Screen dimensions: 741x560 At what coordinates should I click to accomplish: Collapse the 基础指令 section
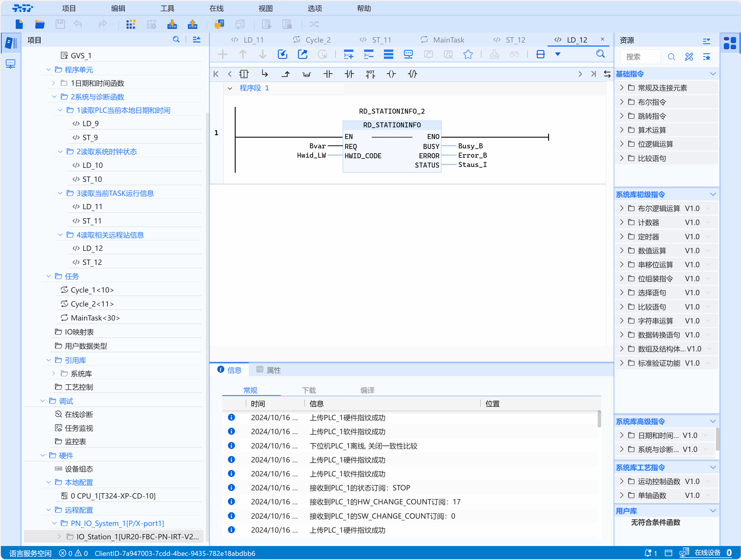[712, 74]
